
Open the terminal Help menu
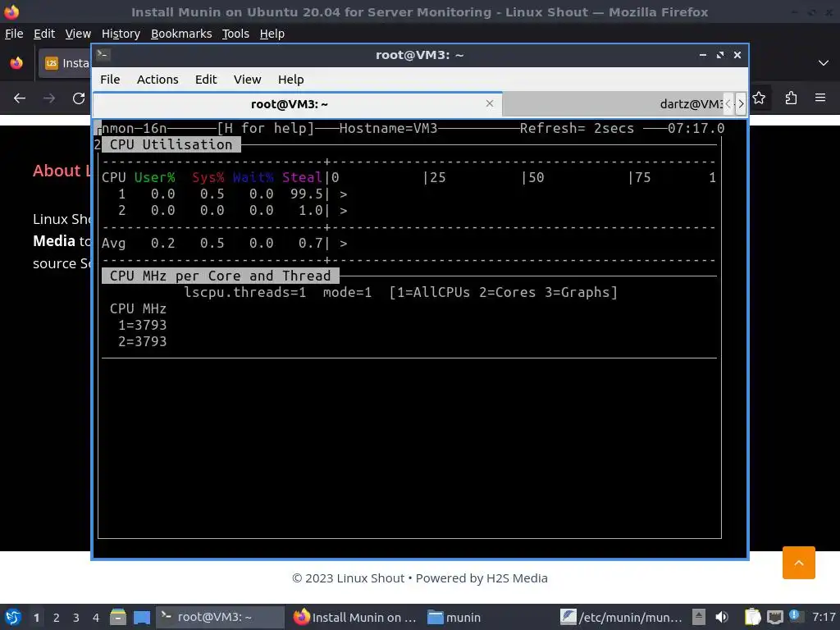(291, 80)
